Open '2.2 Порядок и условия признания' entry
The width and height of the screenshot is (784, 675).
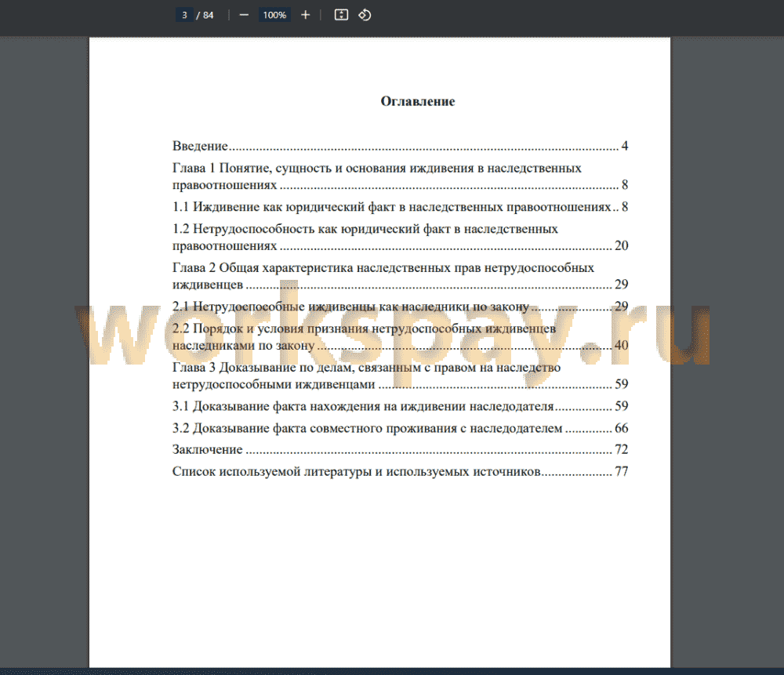(x=400, y=337)
